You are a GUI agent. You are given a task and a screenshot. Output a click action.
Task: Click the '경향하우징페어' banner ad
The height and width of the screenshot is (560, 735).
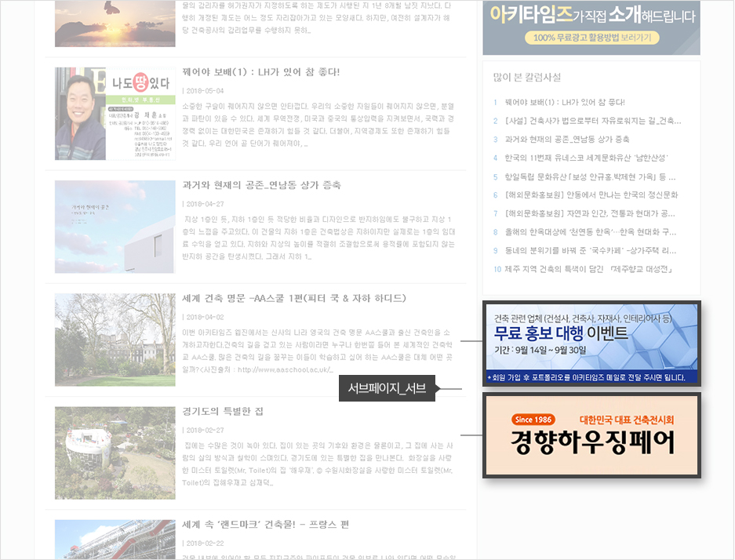[591, 436]
